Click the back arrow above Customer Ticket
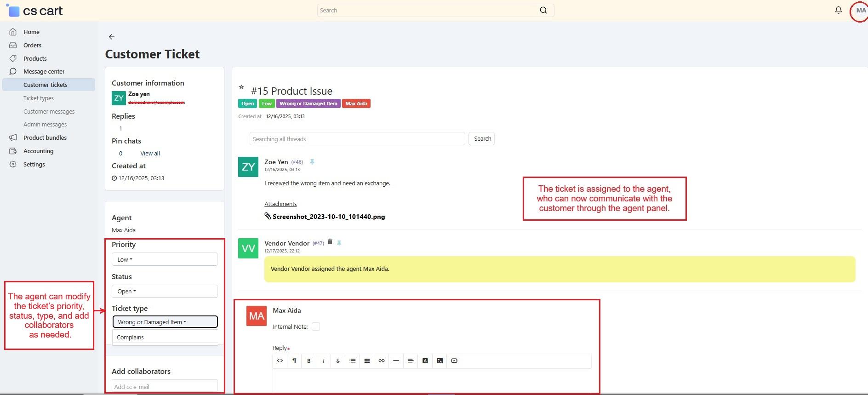The image size is (868, 395). click(111, 37)
